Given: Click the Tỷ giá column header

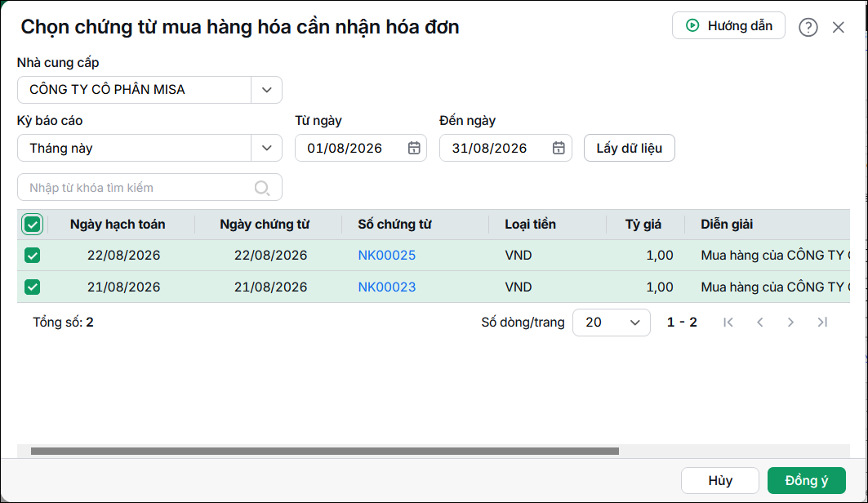Looking at the screenshot, I should click(x=643, y=225).
